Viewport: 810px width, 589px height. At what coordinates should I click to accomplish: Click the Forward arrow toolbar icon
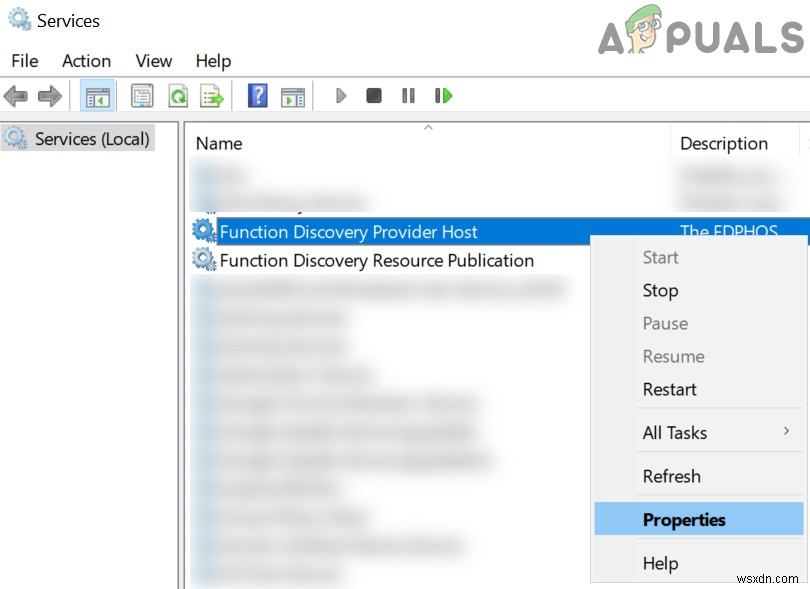[50, 96]
